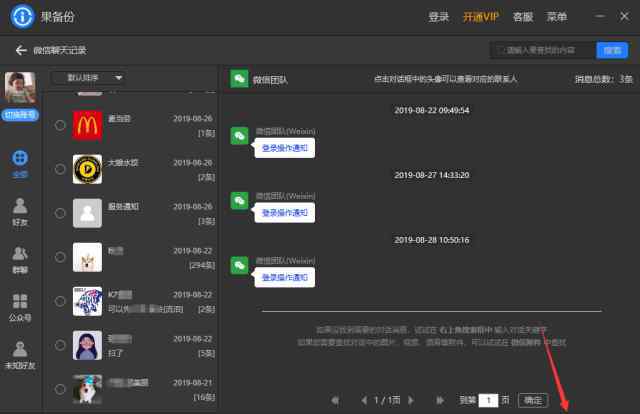Open third 登录操作通知 message link
Screen dimensions: 640x414
284,278
